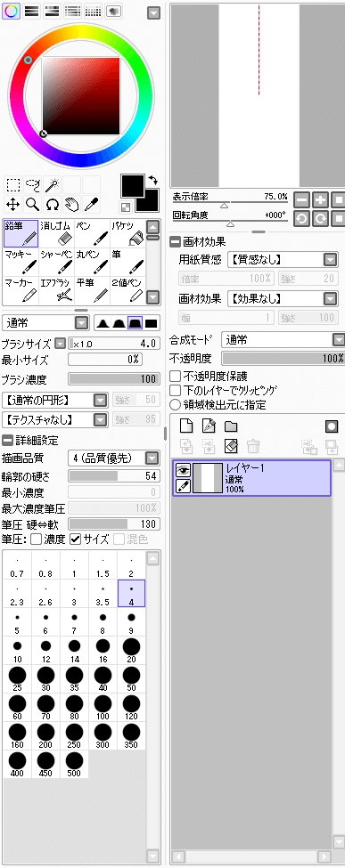Select the 鉛筆 pencil brush
This screenshot has height=868, width=345.
(x=21, y=233)
